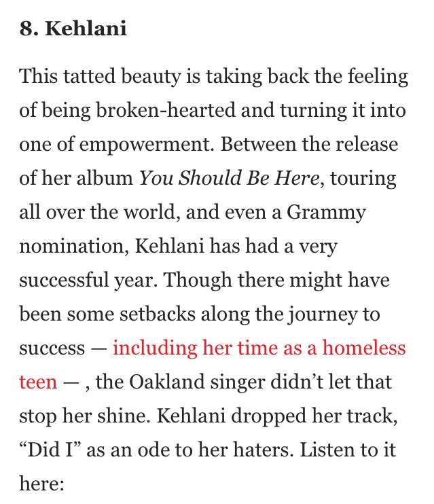Open the red 'including her time as a homeless' link

[x=259, y=348]
